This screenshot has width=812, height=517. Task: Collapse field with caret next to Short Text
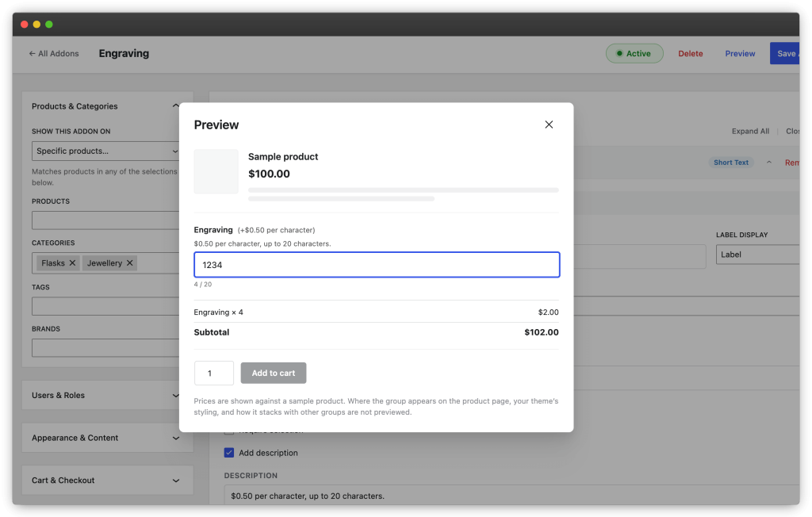point(769,162)
